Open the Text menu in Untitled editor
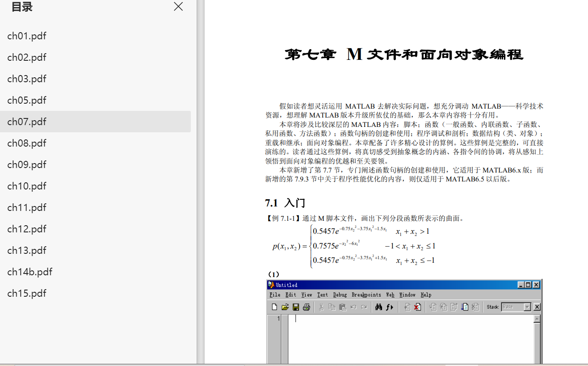This screenshot has width=588, height=366. (323, 295)
